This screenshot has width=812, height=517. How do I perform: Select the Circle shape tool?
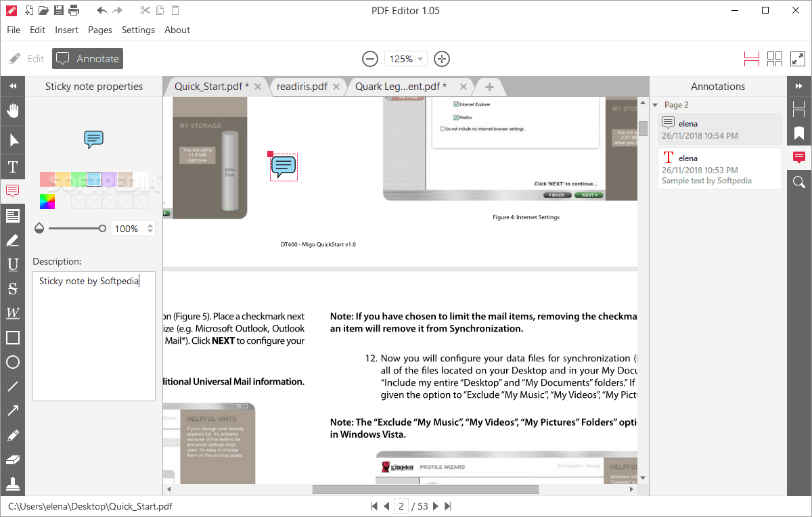click(x=12, y=362)
